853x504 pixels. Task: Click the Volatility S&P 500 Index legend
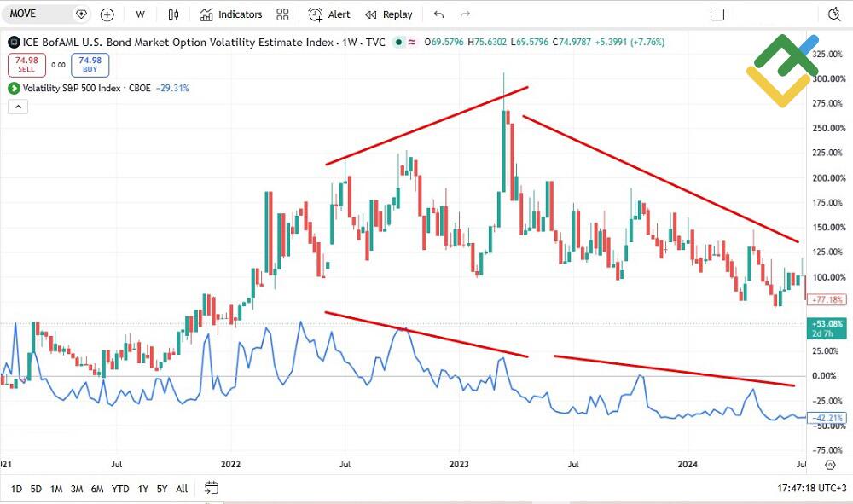click(86, 88)
